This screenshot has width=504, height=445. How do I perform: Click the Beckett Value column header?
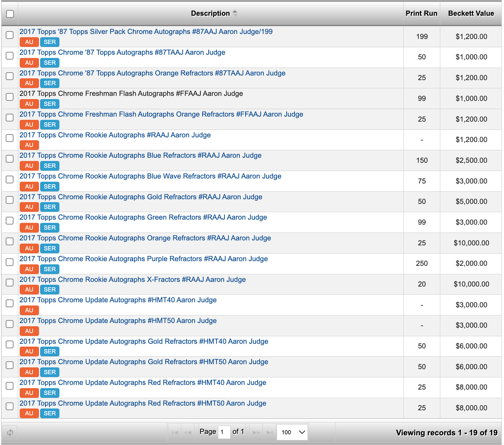471,13
